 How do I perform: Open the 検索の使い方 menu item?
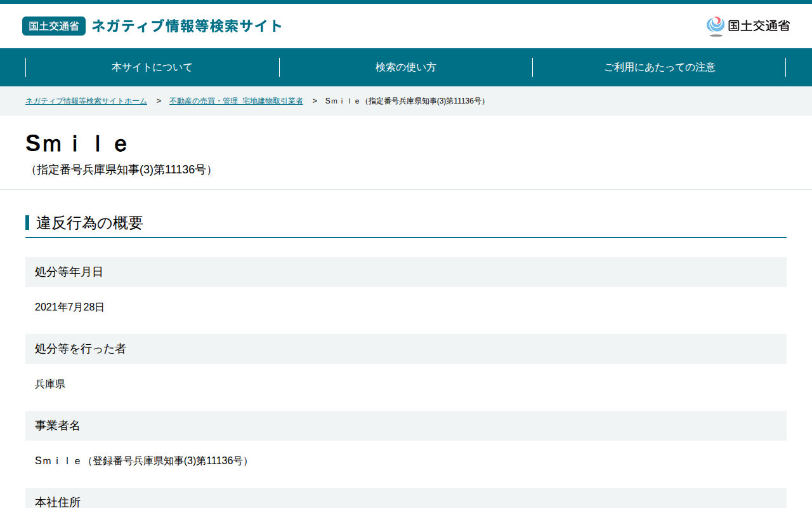pyautogui.click(x=406, y=67)
